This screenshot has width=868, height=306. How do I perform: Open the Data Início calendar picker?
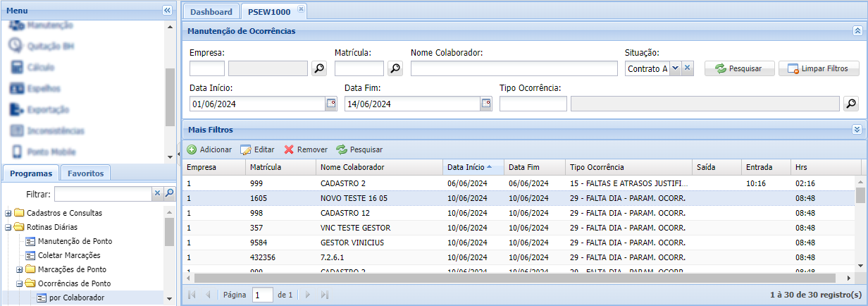coord(330,104)
